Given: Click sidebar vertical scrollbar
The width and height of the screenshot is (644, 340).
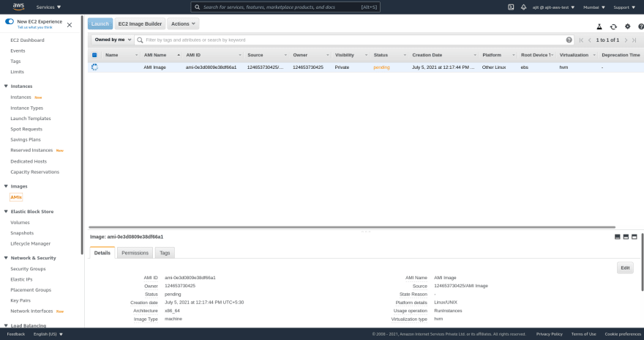Looking at the screenshot, I should (82, 136).
